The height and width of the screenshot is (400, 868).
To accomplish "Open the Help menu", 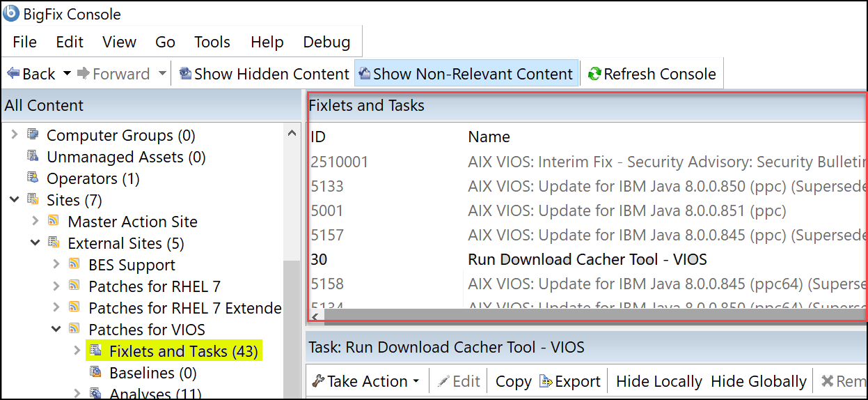I will (x=267, y=42).
